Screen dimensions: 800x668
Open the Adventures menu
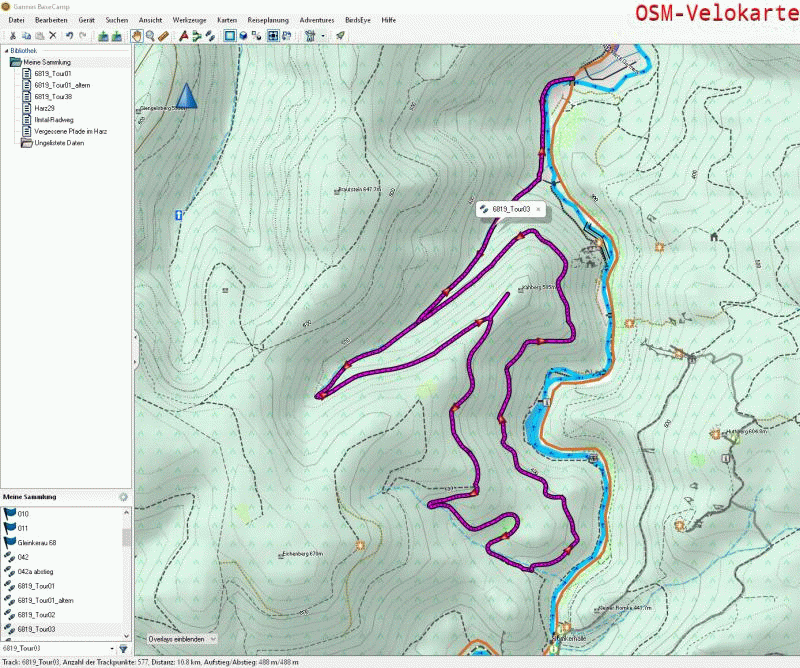click(x=317, y=20)
